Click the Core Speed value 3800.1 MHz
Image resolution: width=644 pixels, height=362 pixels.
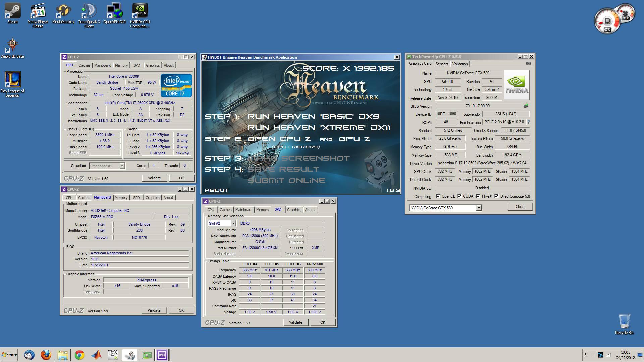(x=105, y=135)
